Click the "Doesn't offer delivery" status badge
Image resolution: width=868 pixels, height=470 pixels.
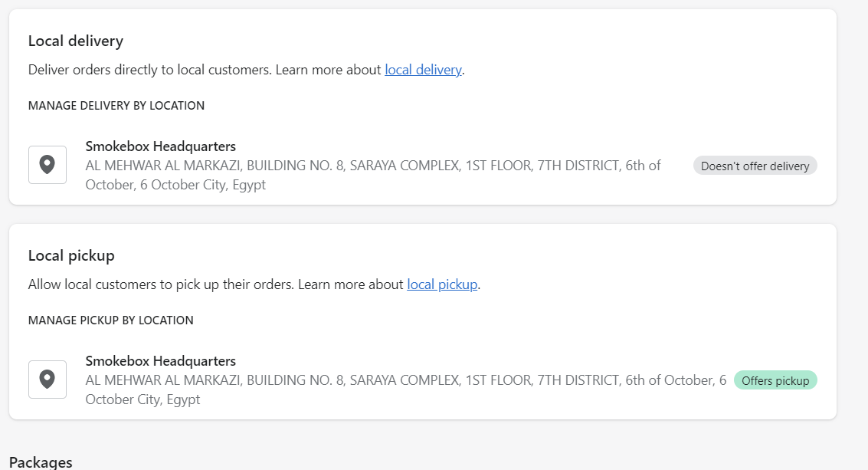point(755,166)
